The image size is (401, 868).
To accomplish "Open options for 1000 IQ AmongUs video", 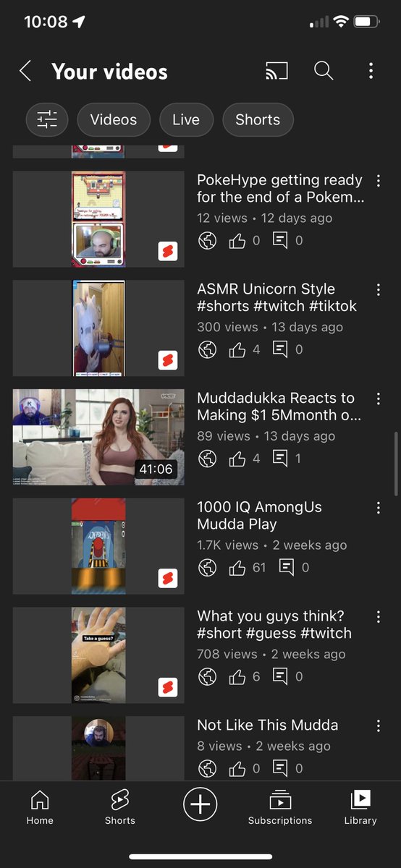I will [378, 508].
